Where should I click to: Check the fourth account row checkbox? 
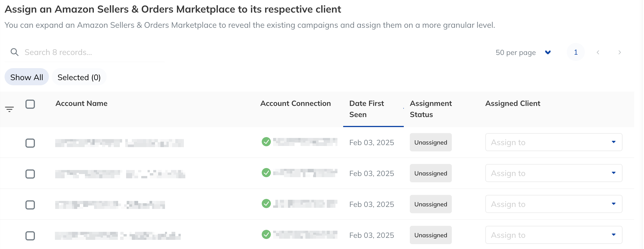(x=30, y=236)
